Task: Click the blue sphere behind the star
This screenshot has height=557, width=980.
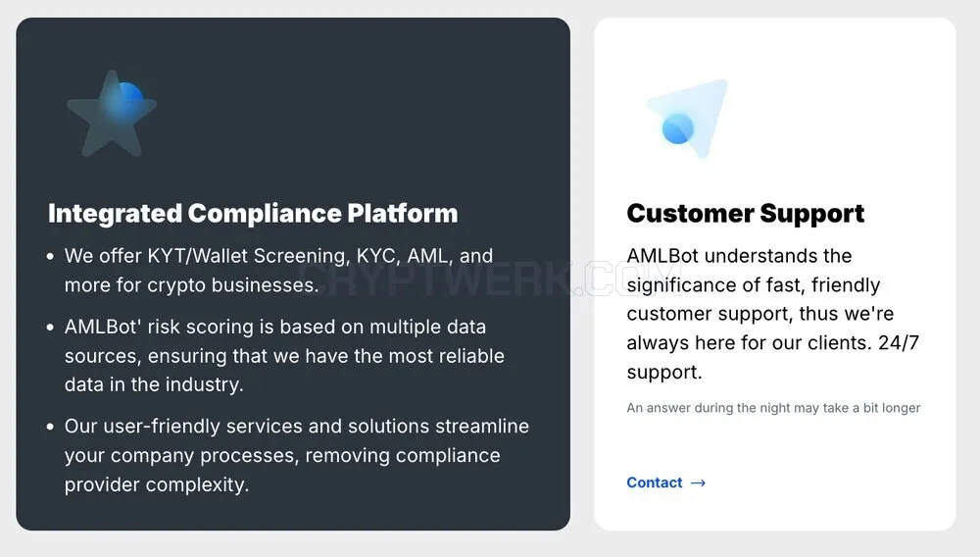Action: 125,100
